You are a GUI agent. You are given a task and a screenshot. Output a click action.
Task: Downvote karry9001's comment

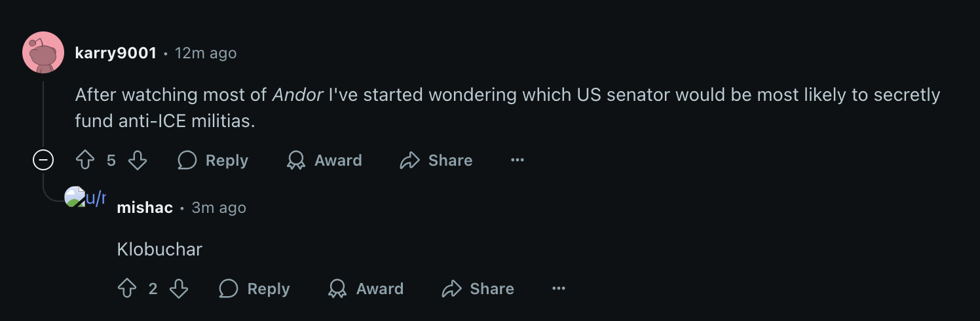click(138, 160)
